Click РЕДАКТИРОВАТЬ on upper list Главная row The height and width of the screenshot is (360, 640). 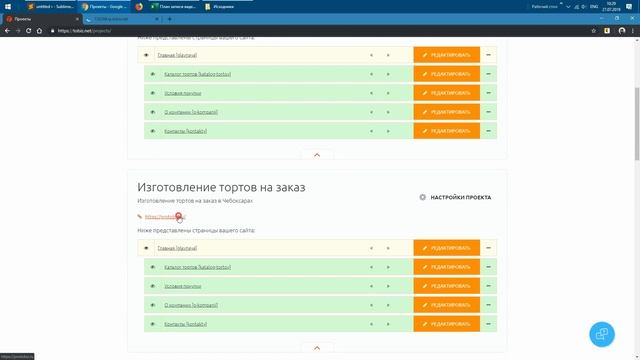click(447, 55)
